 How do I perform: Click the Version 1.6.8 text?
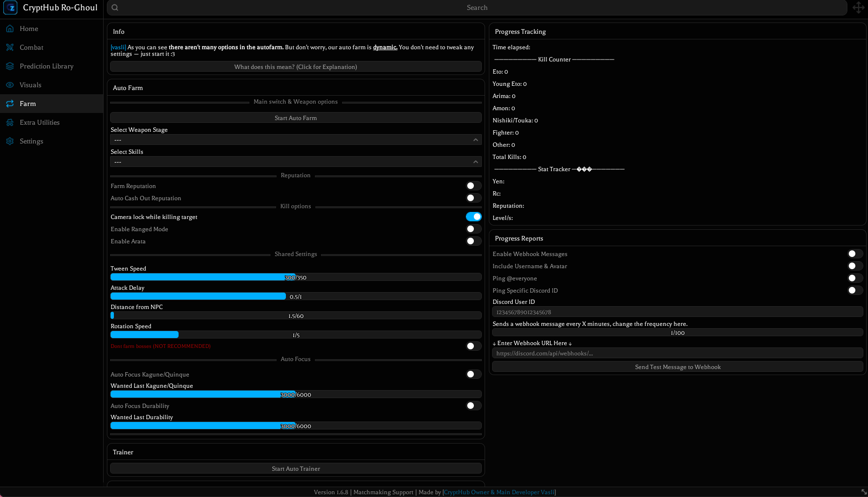tap(331, 492)
